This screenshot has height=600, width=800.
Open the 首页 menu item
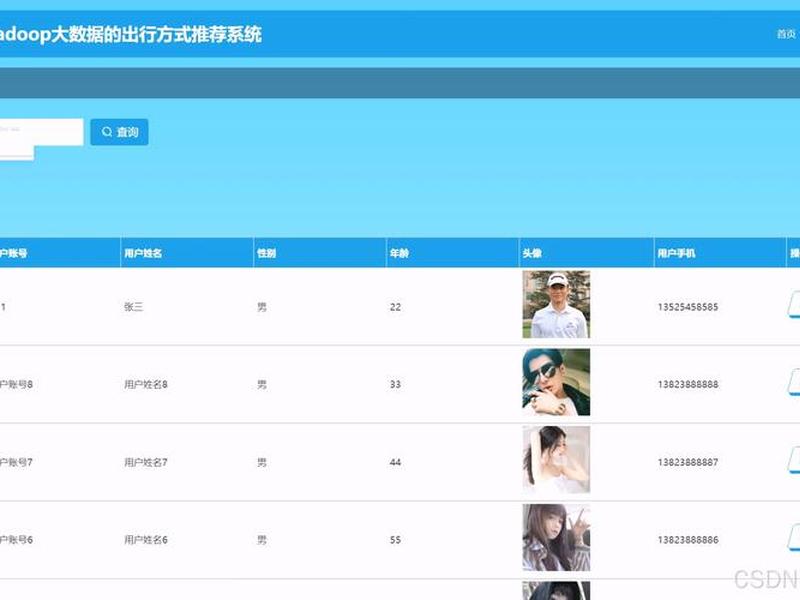point(786,34)
